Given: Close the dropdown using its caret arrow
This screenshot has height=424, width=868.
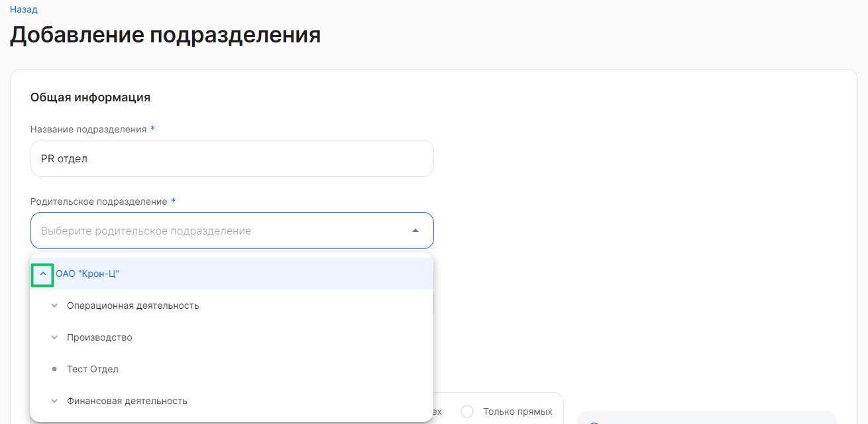Looking at the screenshot, I should coord(415,231).
